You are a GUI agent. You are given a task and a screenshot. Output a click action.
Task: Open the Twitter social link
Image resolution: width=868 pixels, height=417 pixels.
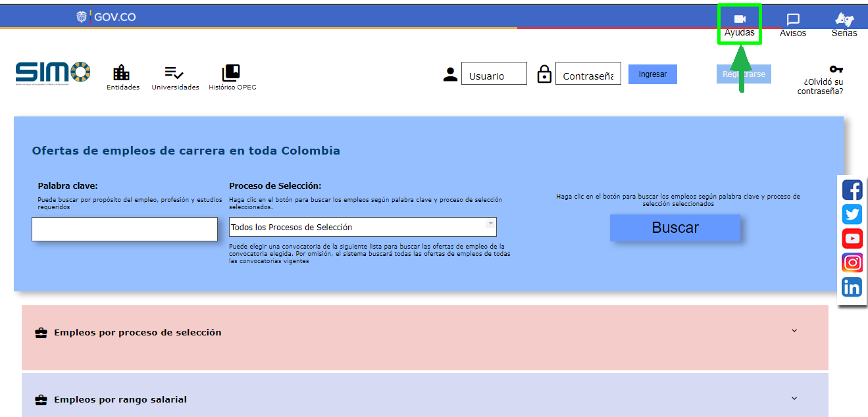pos(852,214)
